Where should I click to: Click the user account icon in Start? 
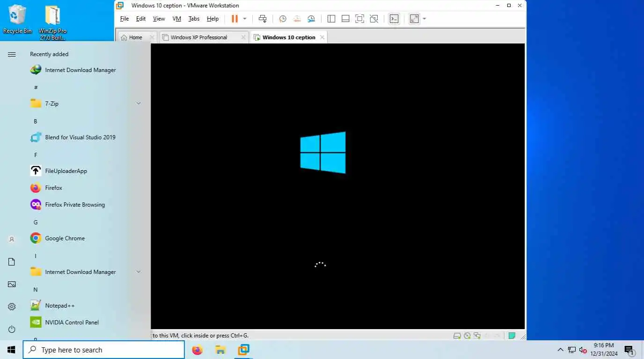point(12,239)
